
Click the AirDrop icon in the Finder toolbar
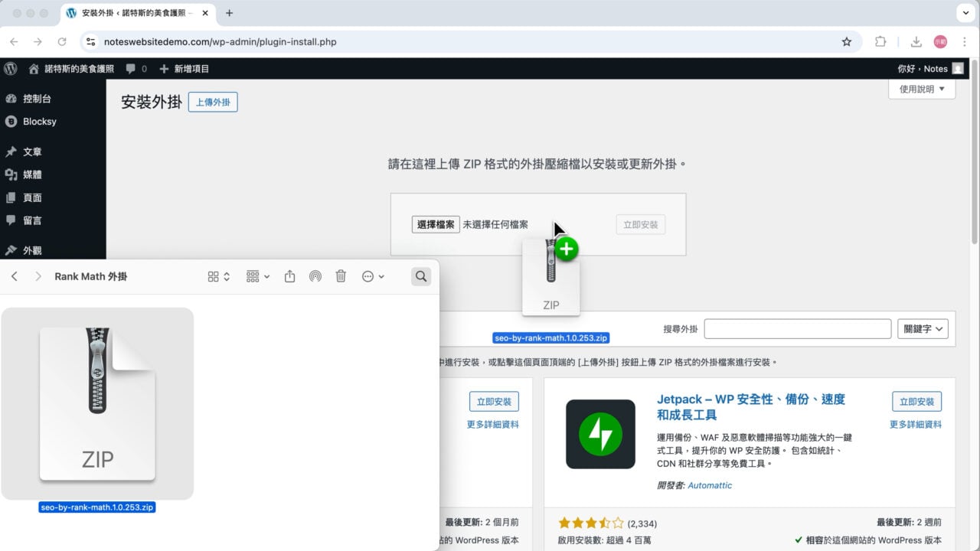click(315, 276)
